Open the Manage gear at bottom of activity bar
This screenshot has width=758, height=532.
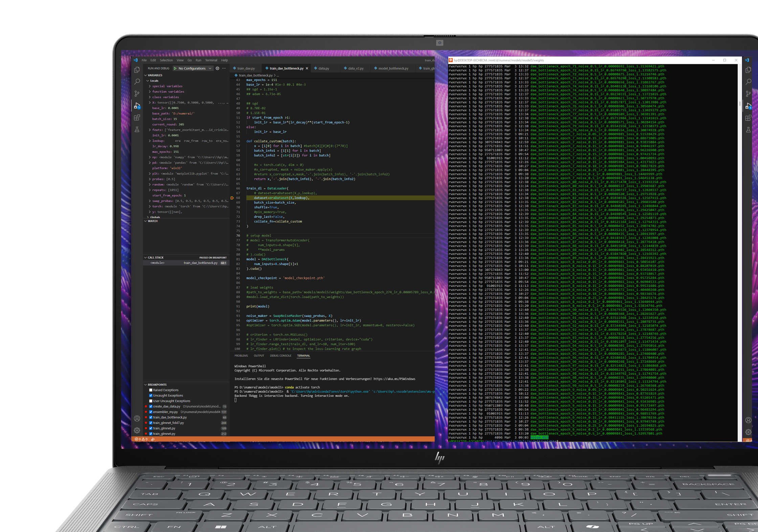pos(137,430)
